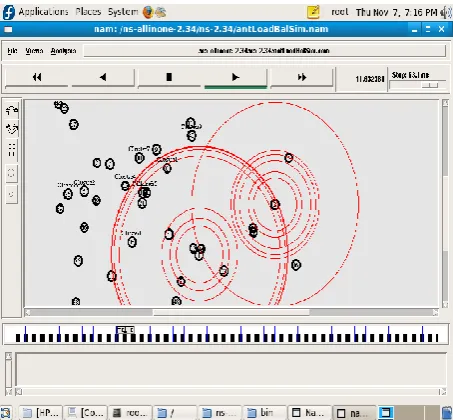The width and height of the screenshot is (453, 420).
Task: Click the fast forward button
Action: (x=302, y=77)
